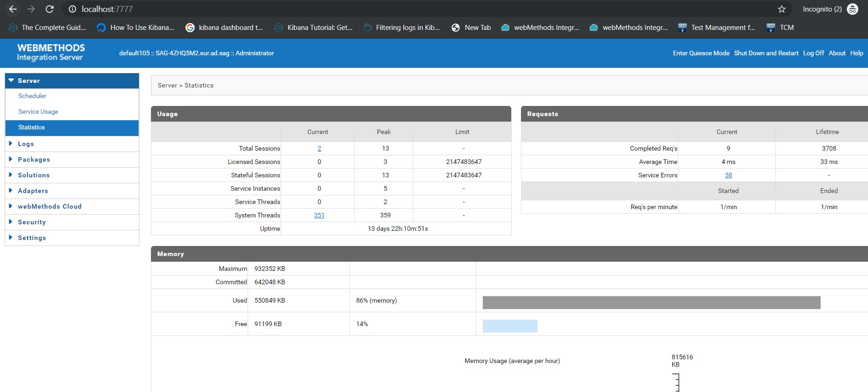Open the Incognito profile icon
The height and width of the screenshot is (392, 868).
click(x=852, y=9)
